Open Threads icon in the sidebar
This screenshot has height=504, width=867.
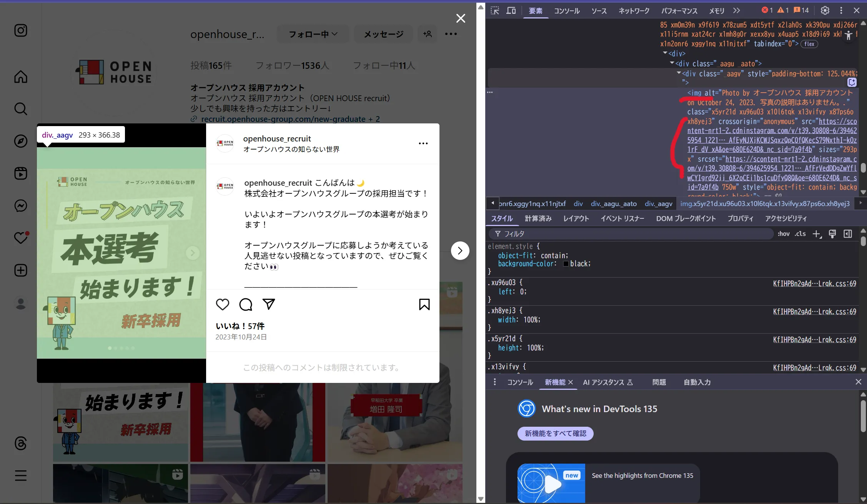pyautogui.click(x=21, y=443)
